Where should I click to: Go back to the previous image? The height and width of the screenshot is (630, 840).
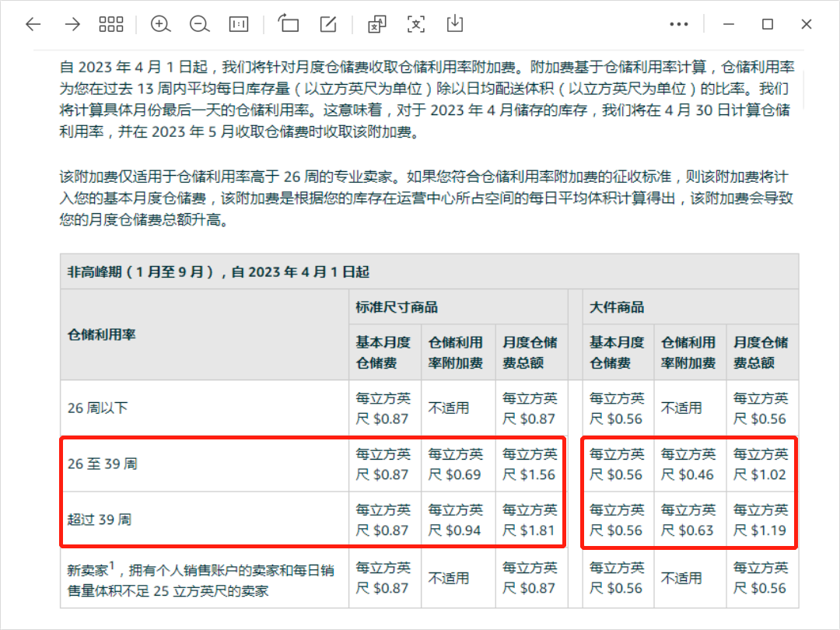tap(33, 24)
